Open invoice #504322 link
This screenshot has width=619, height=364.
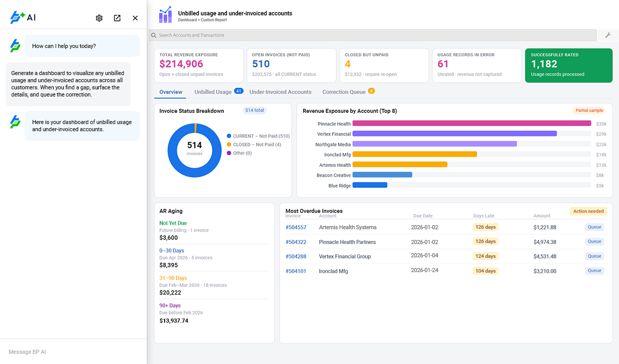click(296, 242)
